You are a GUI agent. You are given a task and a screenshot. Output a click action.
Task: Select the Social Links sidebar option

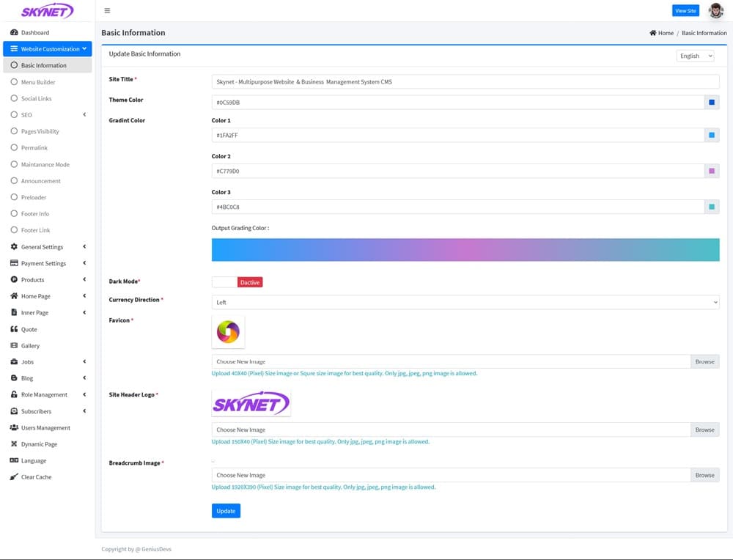point(36,98)
